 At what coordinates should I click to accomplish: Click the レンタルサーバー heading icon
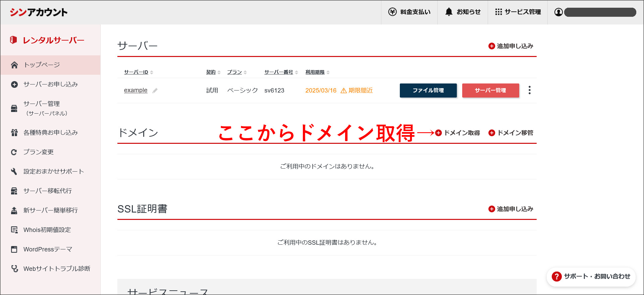(x=13, y=40)
